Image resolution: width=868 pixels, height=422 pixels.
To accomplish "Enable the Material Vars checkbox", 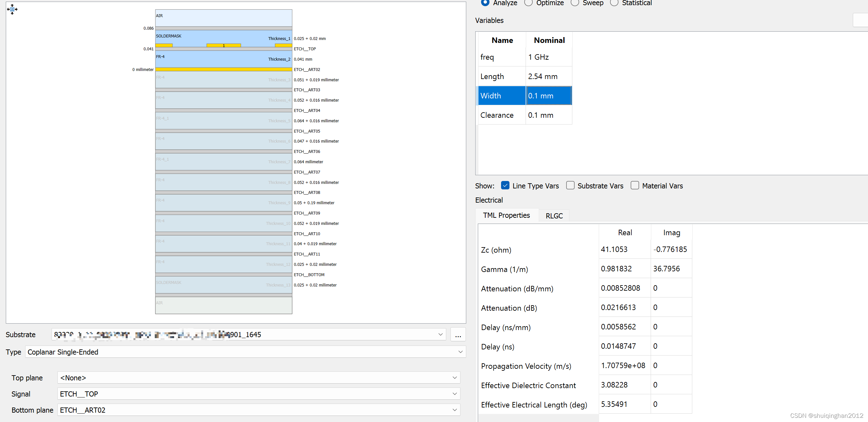I will coord(635,186).
